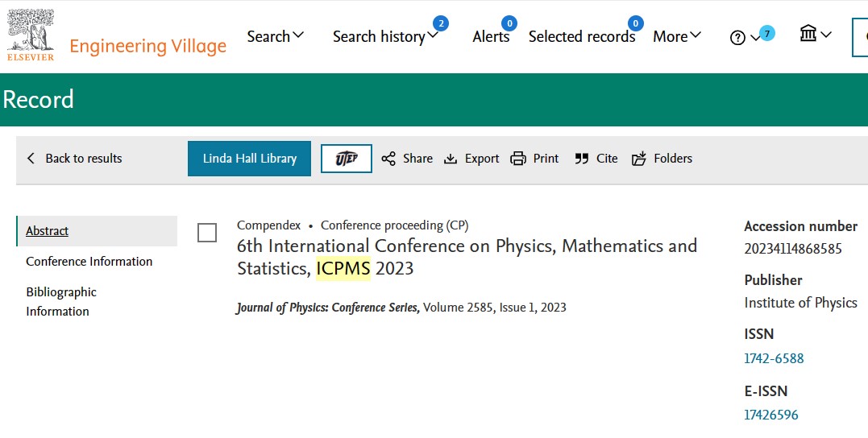
Task: Open the Alerts menu item
Action: pyautogui.click(x=491, y=37)
